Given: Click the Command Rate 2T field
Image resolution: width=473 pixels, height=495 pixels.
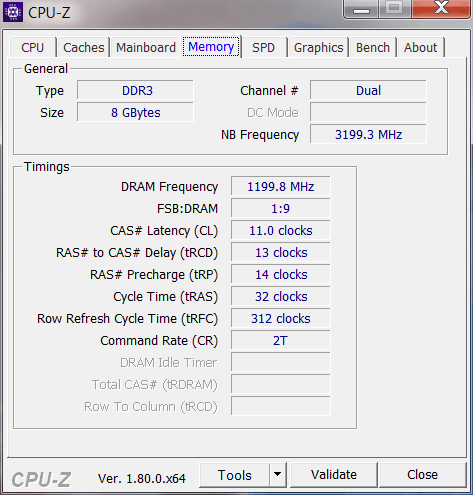Looking at the screenshot, I should pyautogui.click(x=281, y=340).
